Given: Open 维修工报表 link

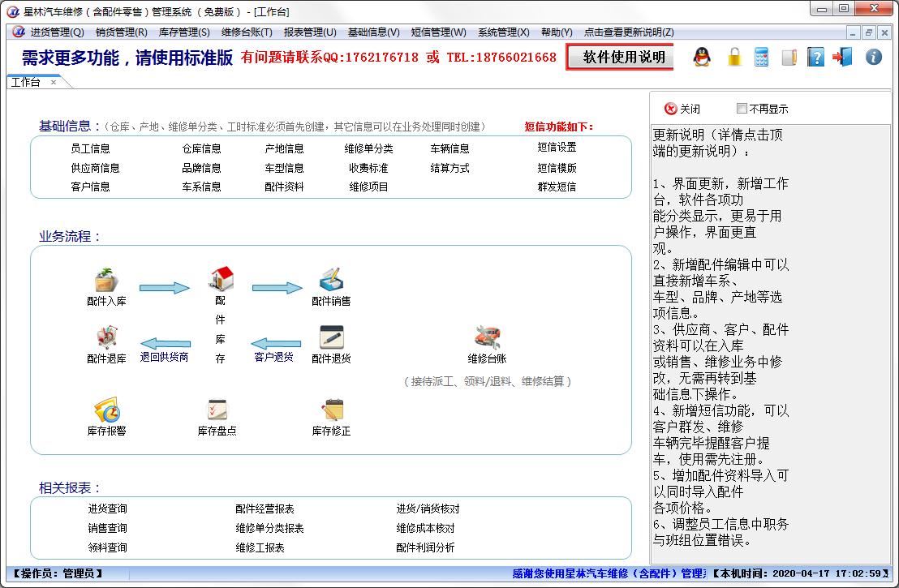Looking at the screenshot, I should point(260,548).
